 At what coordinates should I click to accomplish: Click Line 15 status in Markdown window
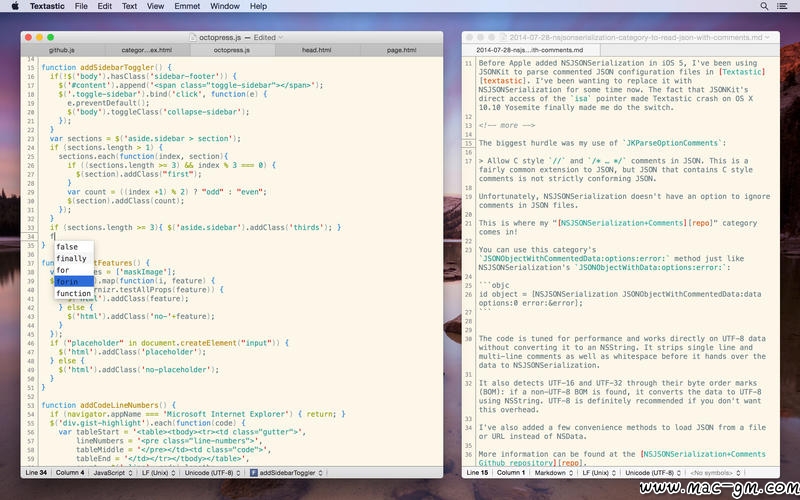pyautogui.click(x=477, y=473)
